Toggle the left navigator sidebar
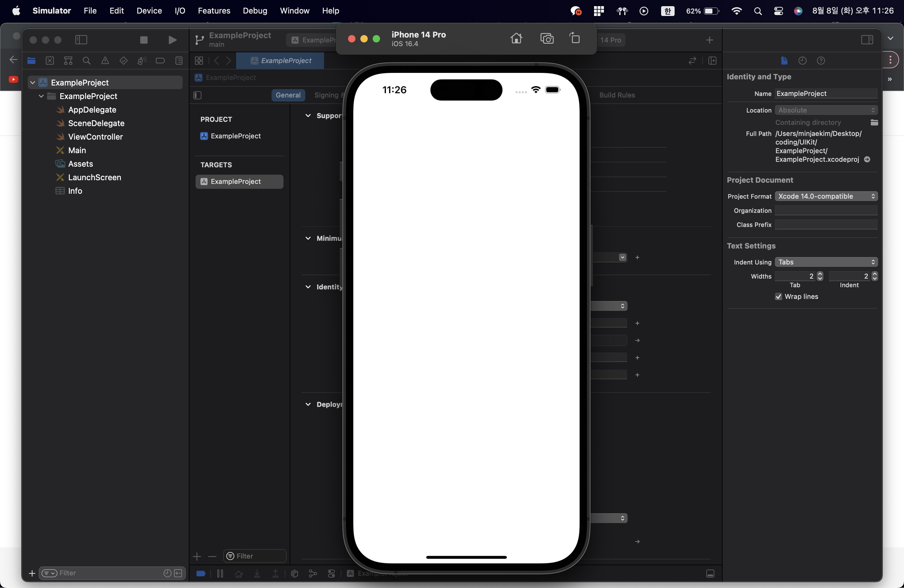This screenshot has height=588, width=904. (81, 39)
